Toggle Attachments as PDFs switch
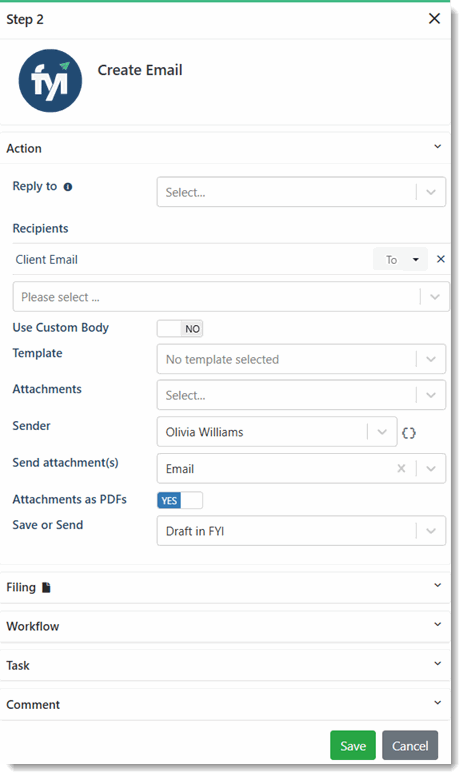This screenshot has width=466, height=779. pos(180,500)
